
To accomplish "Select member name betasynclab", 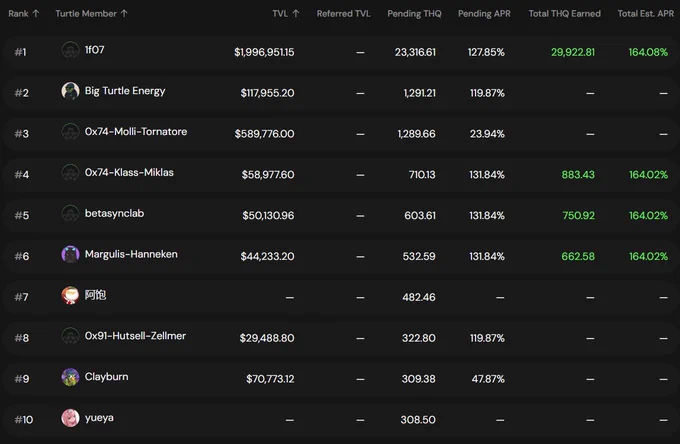I will 114,213.
